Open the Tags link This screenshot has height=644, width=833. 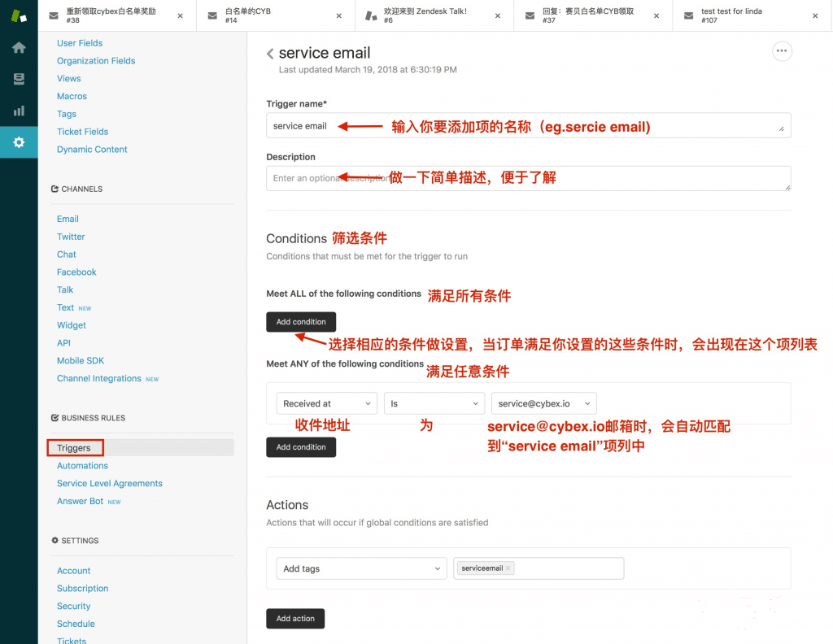[67, 114]
